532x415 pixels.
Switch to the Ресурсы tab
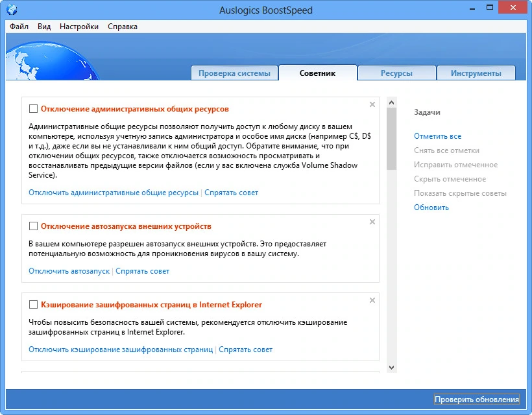(x=396, y=73)
